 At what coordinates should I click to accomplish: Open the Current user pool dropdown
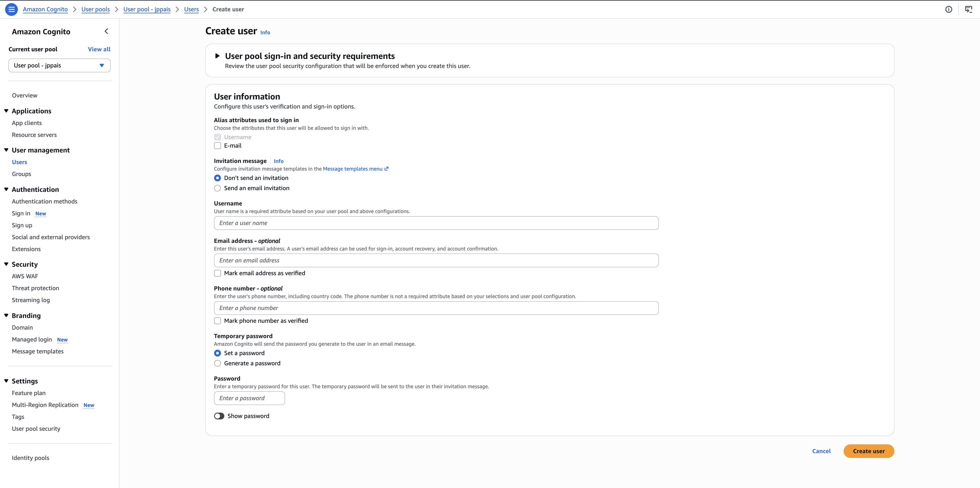click(x=59, y=65)
